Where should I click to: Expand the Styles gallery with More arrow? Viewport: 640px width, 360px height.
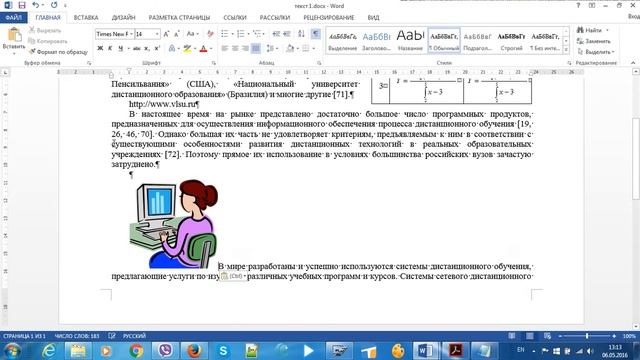coord(566,49)
